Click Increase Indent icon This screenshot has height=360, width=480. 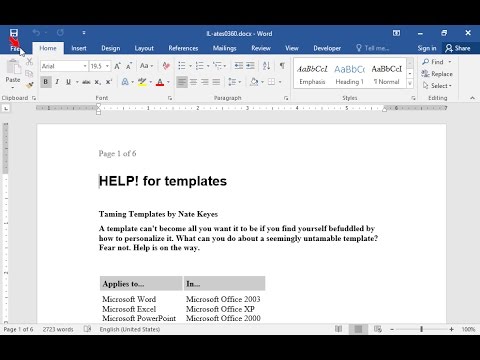click(x=250, y=66)
